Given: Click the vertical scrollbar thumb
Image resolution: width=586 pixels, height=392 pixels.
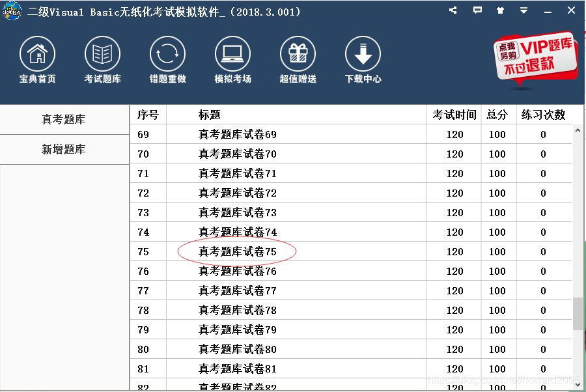Looking at the screenshot, I should point(578,314).
